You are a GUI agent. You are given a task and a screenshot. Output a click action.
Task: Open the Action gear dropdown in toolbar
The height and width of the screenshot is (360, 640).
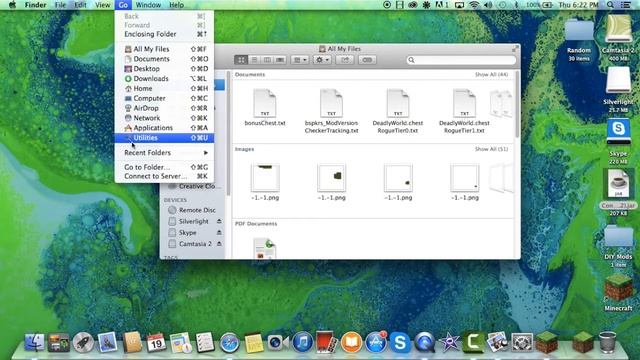[322, 60]
